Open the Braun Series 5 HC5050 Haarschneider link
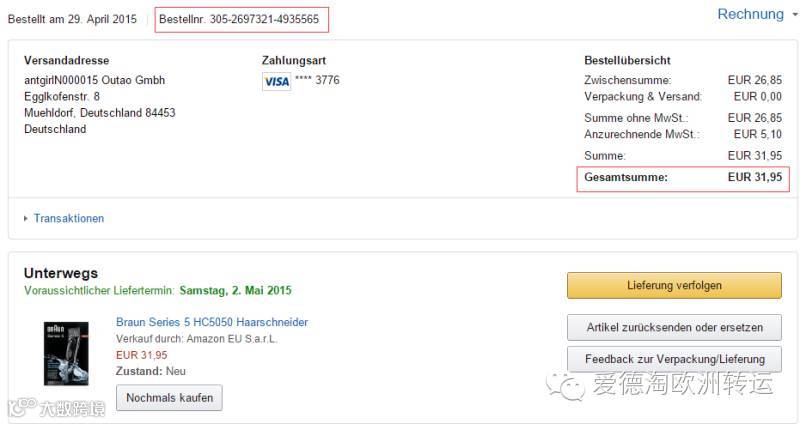 (212, 322)
